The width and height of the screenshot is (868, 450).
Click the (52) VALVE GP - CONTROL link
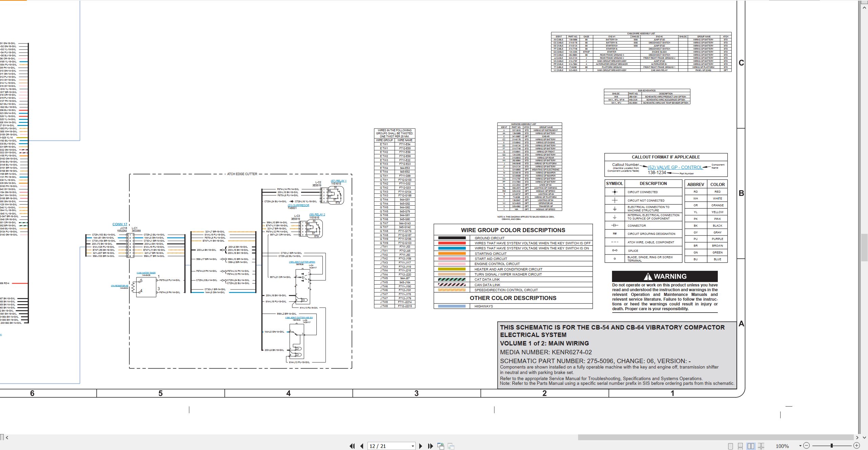click(675, 167)
